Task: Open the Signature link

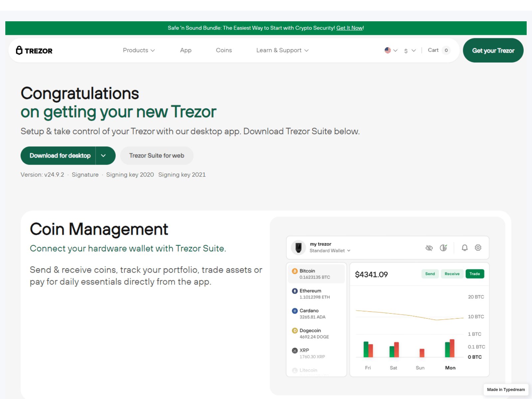Action: (x=85, y=175)
